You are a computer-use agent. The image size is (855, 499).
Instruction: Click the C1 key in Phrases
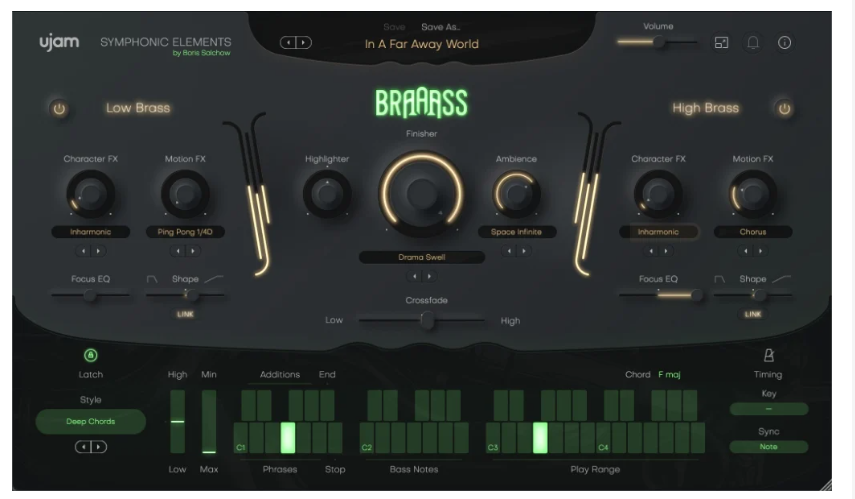240,438
